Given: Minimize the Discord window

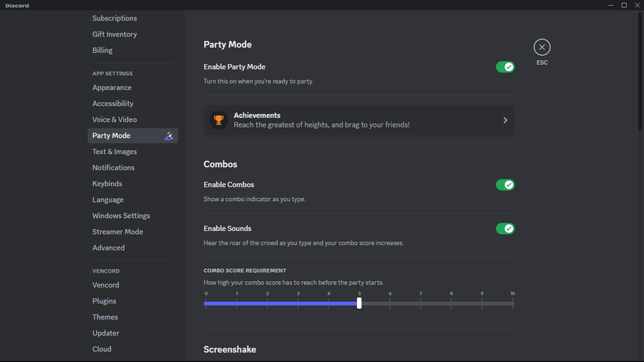Looking at the screenshot, I should [x=611, y=5].
